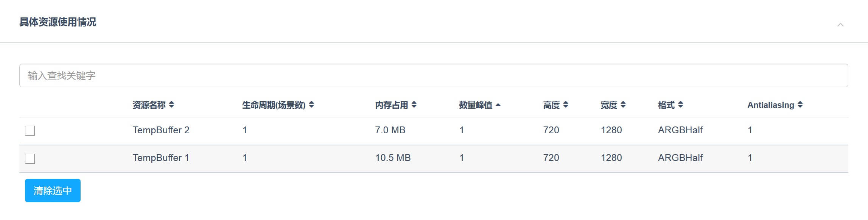868x220 pixels.
Task: Sort rows by 宽度 column
Action: (623, 105)
